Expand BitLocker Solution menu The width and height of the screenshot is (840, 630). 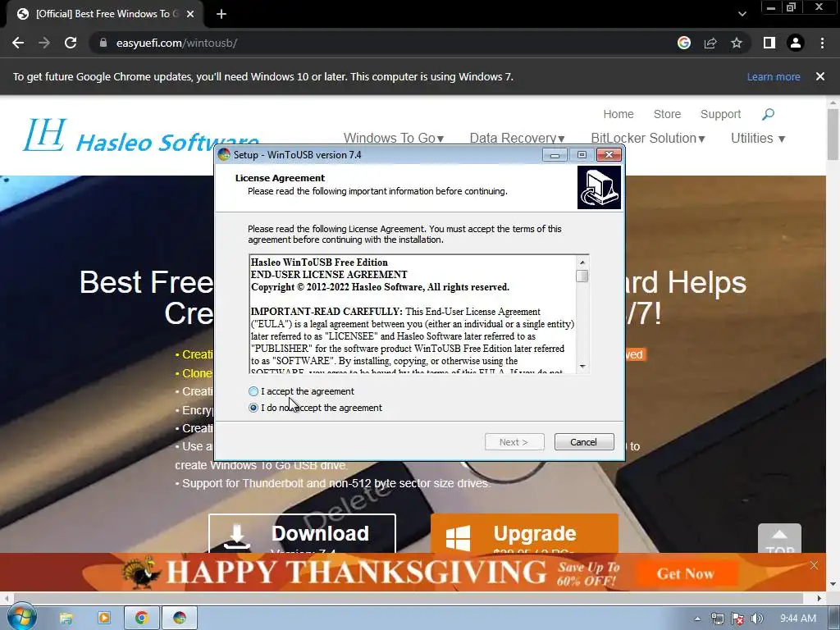[x=648, y=138]
